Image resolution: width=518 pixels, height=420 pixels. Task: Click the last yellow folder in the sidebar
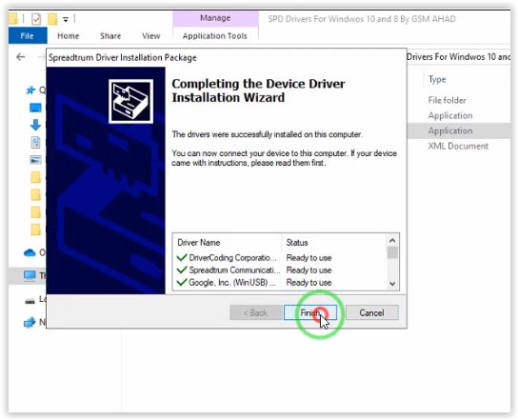(35, 230)
